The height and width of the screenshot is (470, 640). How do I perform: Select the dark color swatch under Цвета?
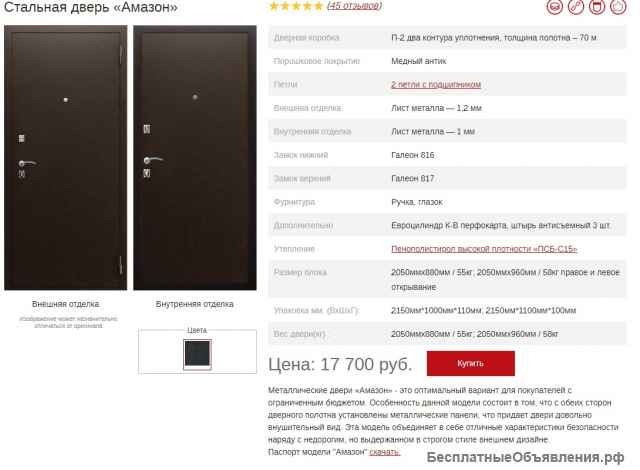click(x=197, y=354)
